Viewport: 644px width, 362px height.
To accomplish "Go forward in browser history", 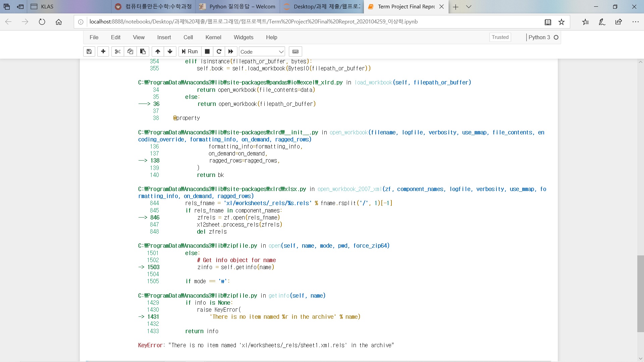I will [x=25, y=22].
